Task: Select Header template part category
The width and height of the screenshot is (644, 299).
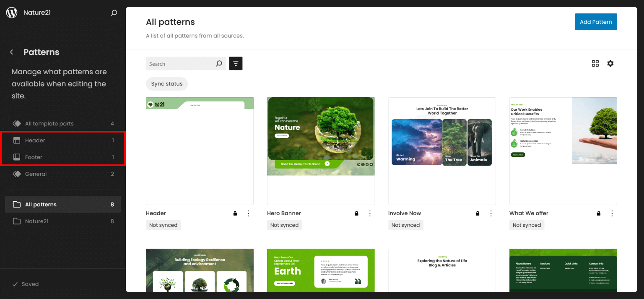Action: click(x=35, y=140)
